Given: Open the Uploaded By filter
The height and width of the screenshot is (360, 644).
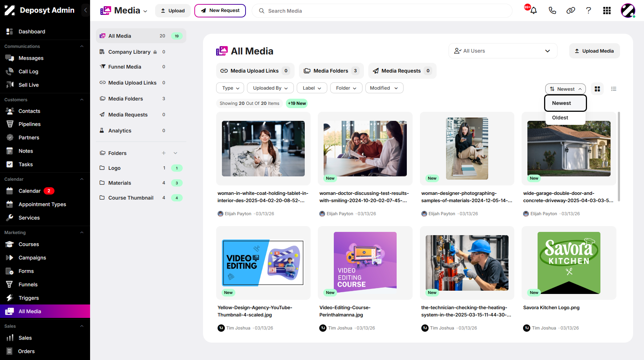Looking at the screenshot, I should pyautogui.click(x=270, y=88).
